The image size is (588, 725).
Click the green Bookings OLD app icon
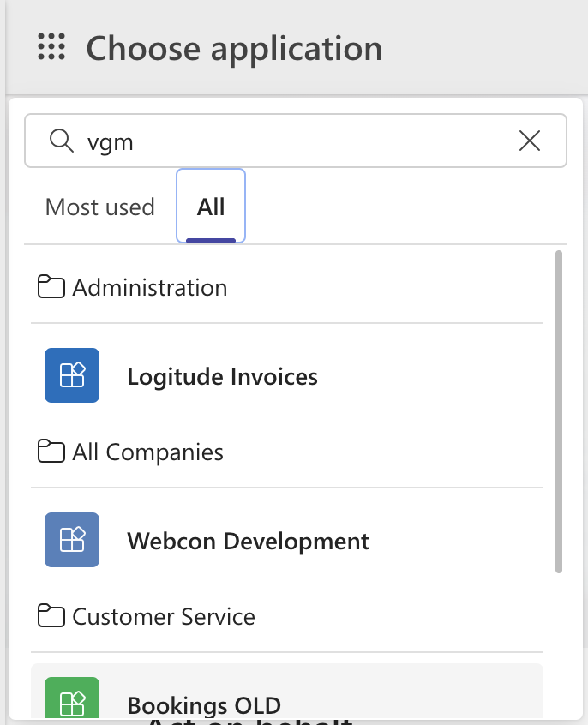pyautogui.click(x=72, y=698)
